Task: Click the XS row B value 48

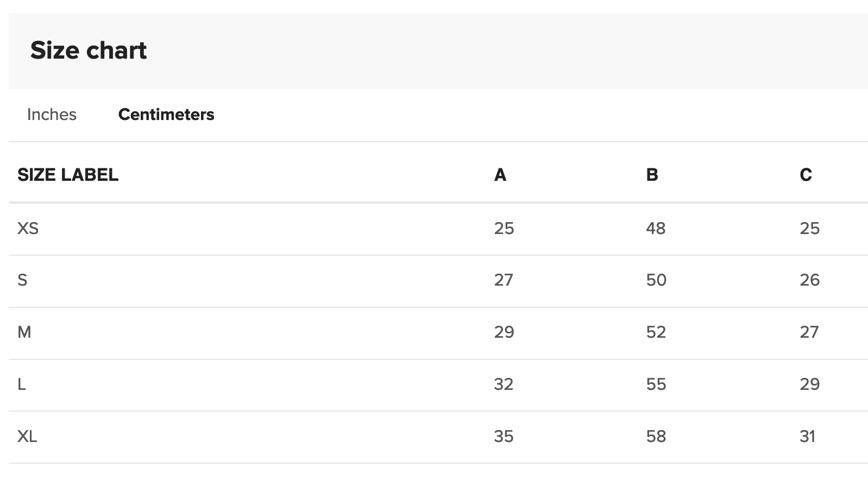Action: point(656,229)
